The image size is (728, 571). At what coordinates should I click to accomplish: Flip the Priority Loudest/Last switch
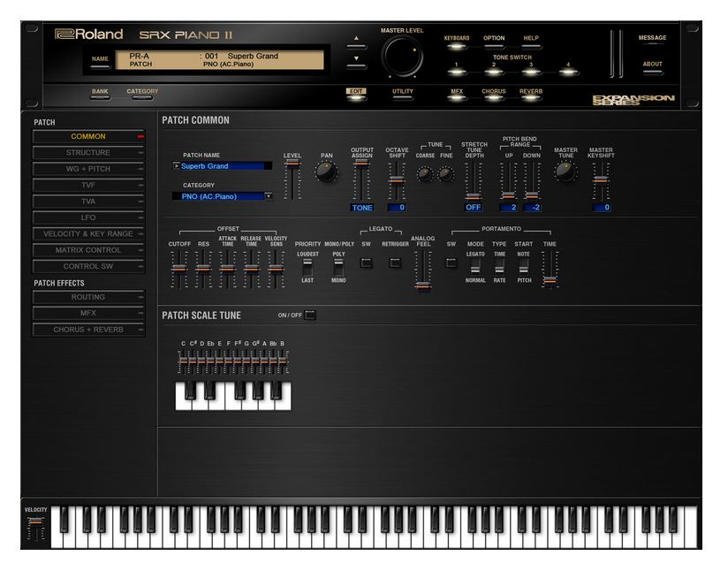307,267
